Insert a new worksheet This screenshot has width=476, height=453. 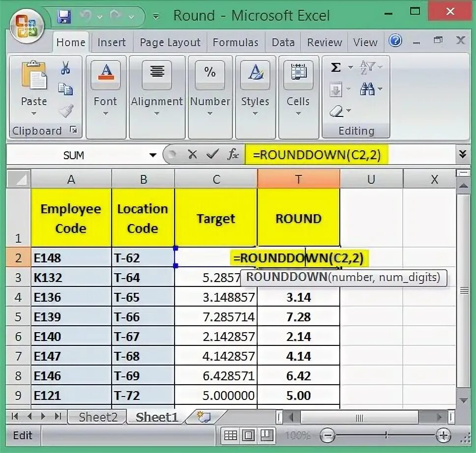204,417
